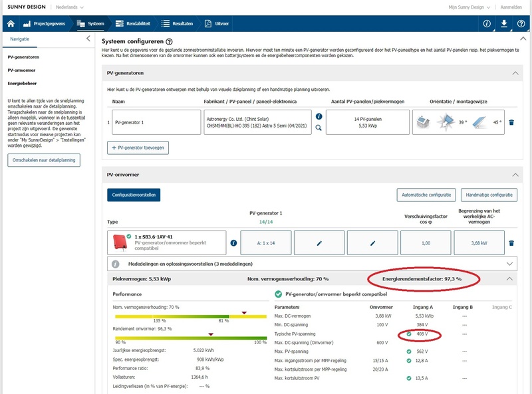The width and height of the screenshot is (532, 394).
Task: Select the Systeem step
Action: click(x=90, y=23)
